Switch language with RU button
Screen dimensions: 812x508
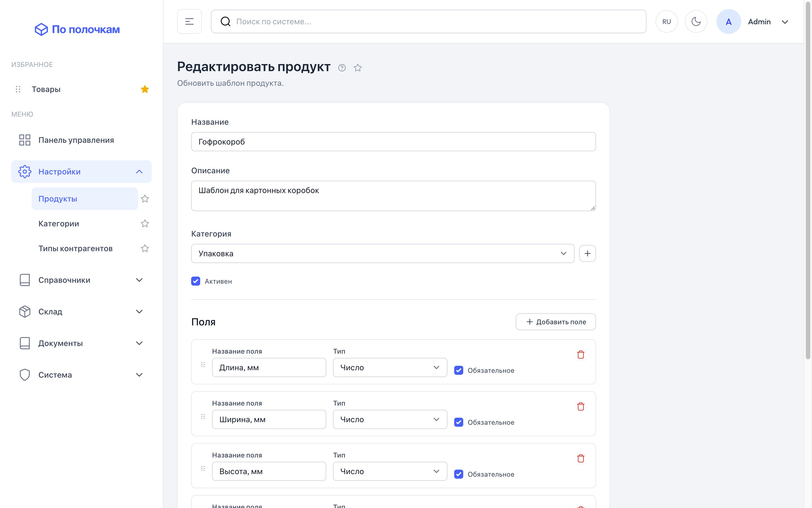(x=667, y=21)
